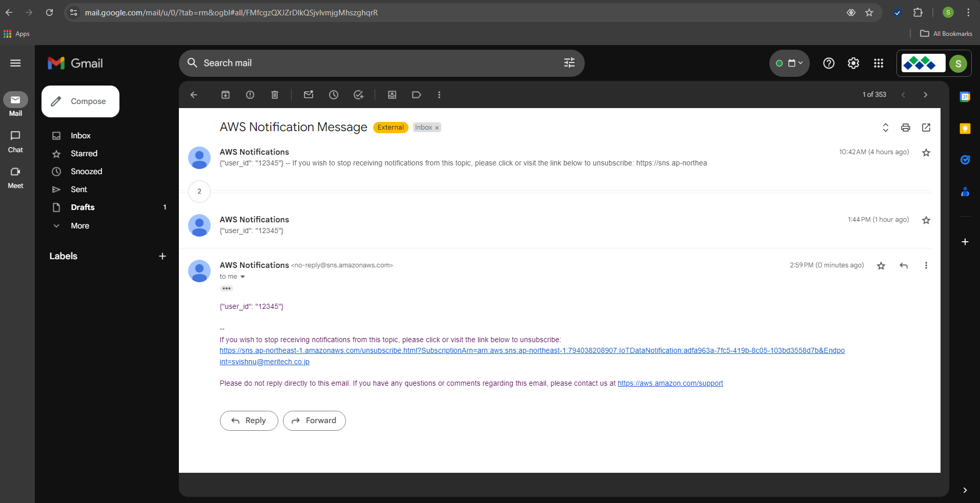Remove the Inbox label from the conversation
The image size is (980, 503).
[x=437, y=128]
